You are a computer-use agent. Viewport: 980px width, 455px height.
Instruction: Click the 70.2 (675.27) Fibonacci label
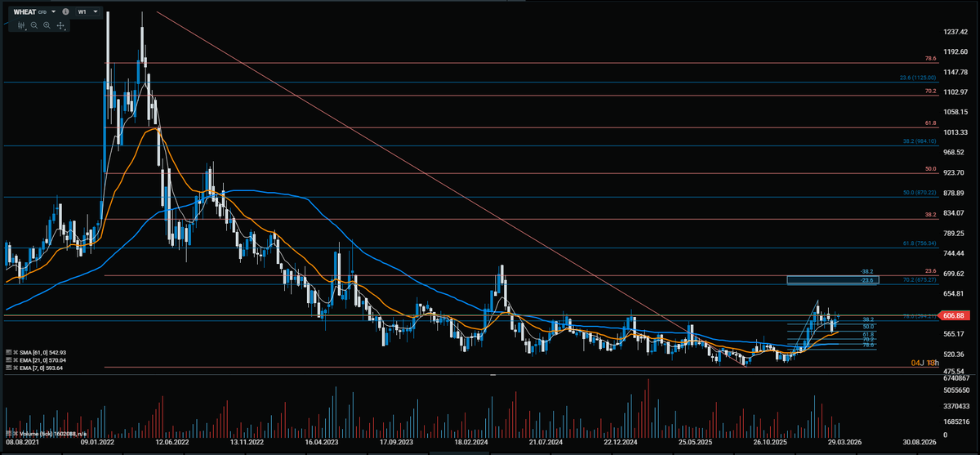pyautogui.click(x=919, y=280)
